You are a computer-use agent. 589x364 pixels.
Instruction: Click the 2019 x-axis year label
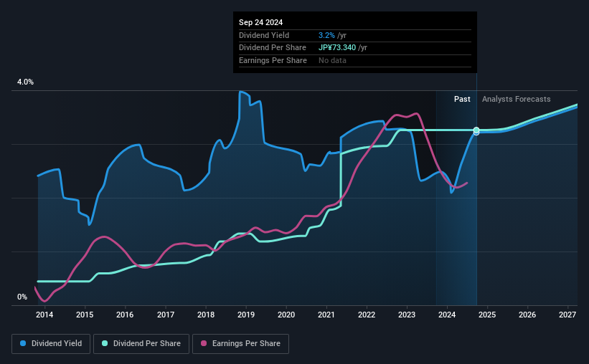[x=246, y=315]
